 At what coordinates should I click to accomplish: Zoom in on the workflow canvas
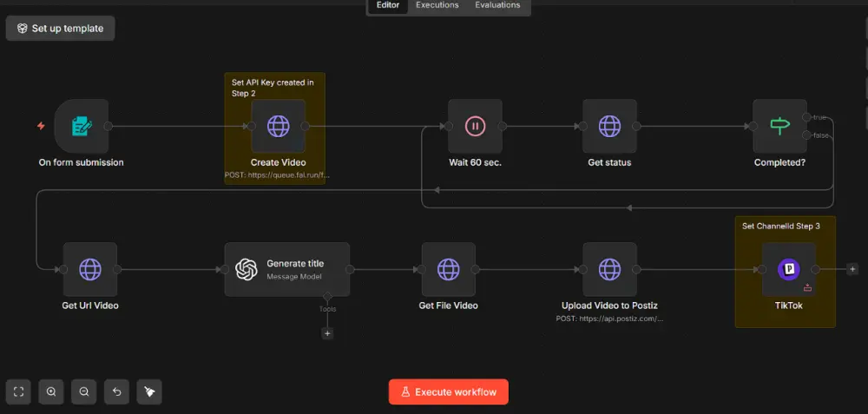point(52,392)
